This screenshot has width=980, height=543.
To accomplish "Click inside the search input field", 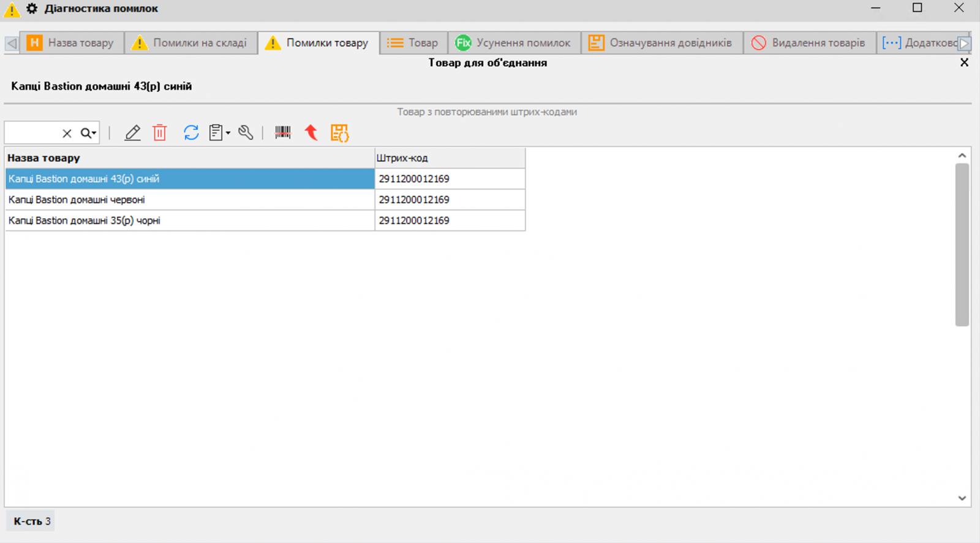I will [32, 133].
